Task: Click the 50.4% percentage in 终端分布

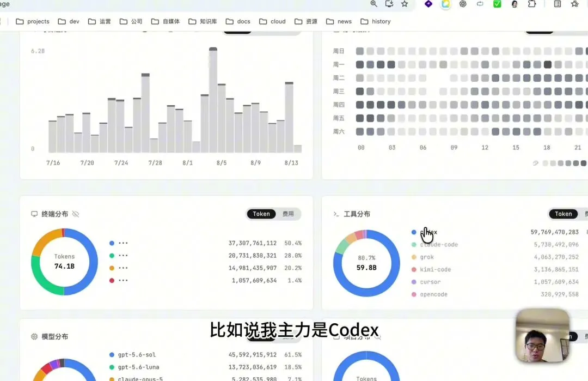Action: coord(293,243)
